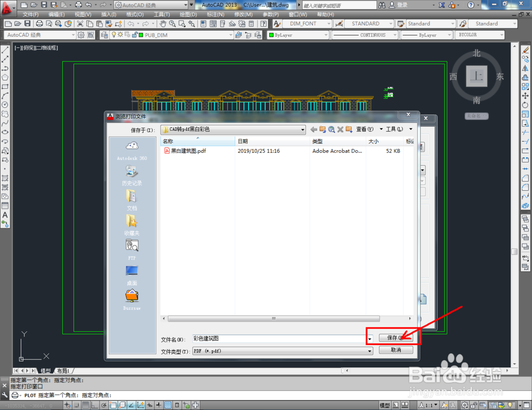This screenshot has width=532, height=410.
Task: Select the file 黑白建筑图.pdf
Action: pos(185,151)
